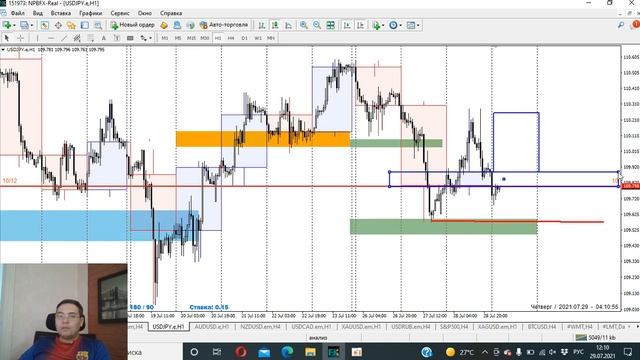Image resolution: width=640 pixels, height=360 pixels.
Task: Click the Авто-торговля button
Action: click(224, 25)
